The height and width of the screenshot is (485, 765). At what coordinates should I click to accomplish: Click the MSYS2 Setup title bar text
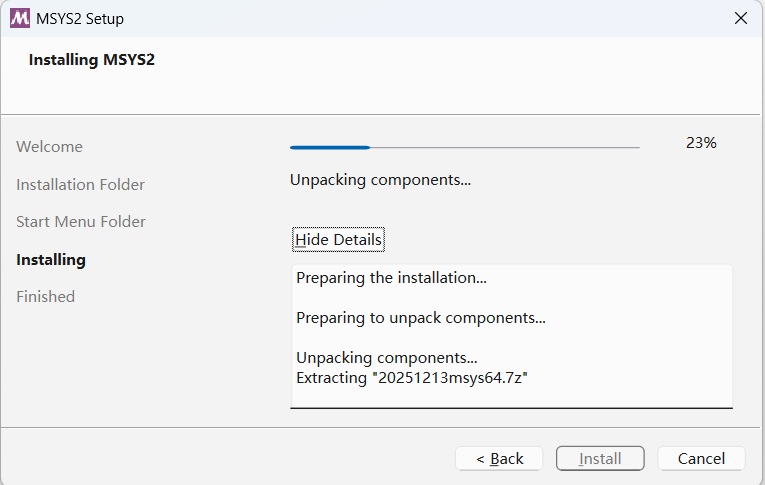coord(80,18)
